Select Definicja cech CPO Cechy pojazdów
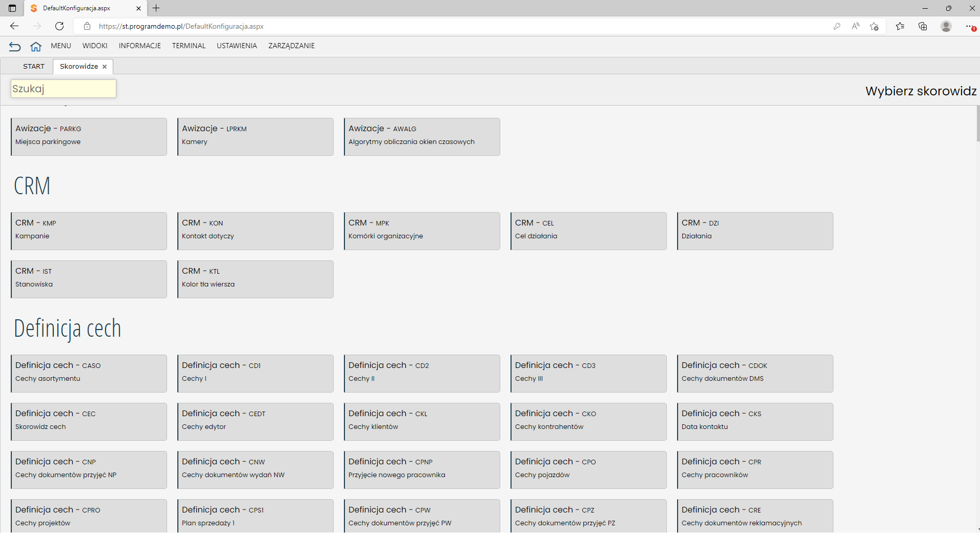The image size is (980, 533). coord(588,470)
